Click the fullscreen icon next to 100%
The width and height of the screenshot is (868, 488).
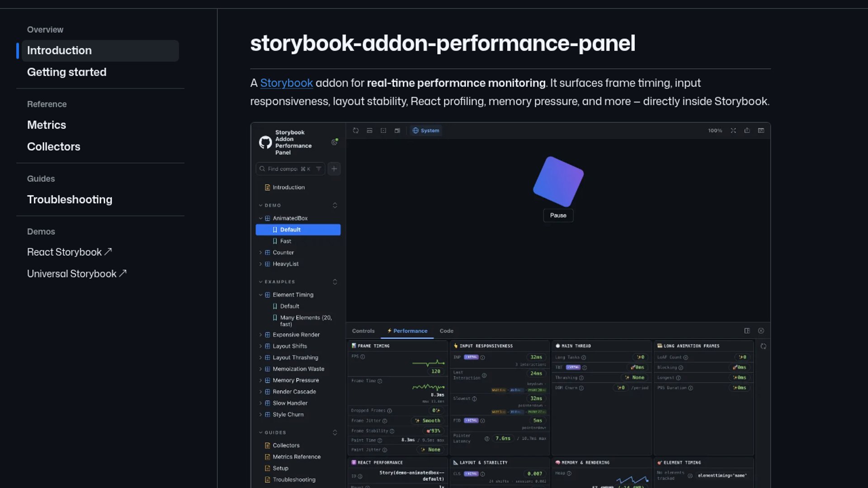pos(733,131)
